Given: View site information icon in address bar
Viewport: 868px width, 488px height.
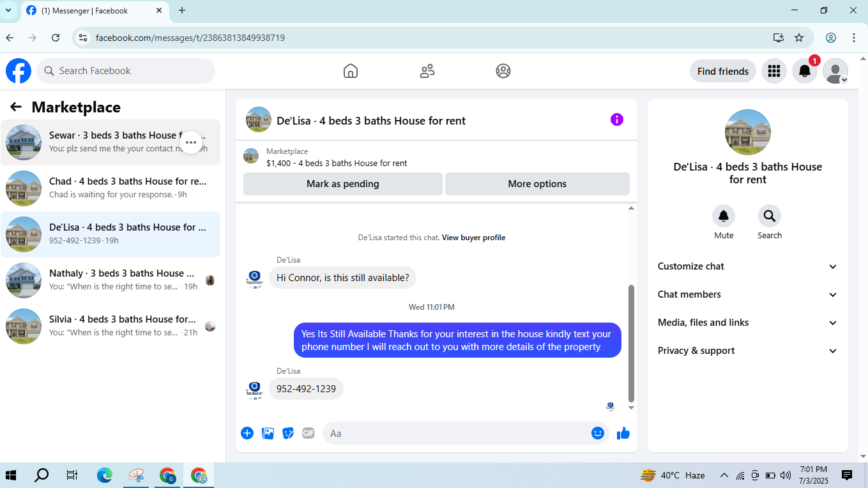Looking at the screenshot, I should (x=83, y=38).
